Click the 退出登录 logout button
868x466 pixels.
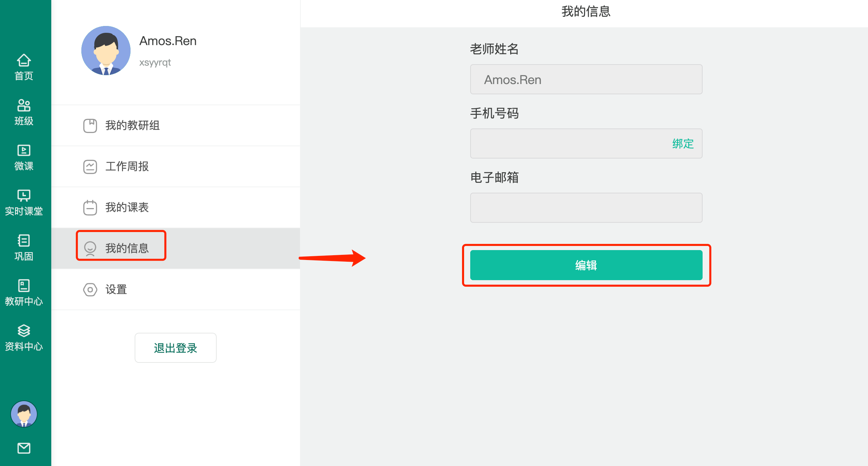pos(176,348)
